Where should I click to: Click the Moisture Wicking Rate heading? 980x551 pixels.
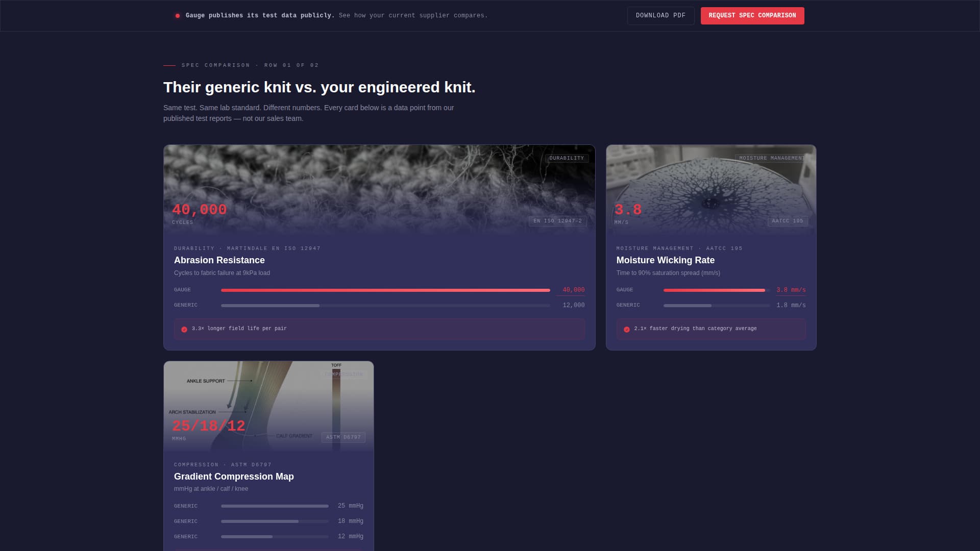click(665, 260)
